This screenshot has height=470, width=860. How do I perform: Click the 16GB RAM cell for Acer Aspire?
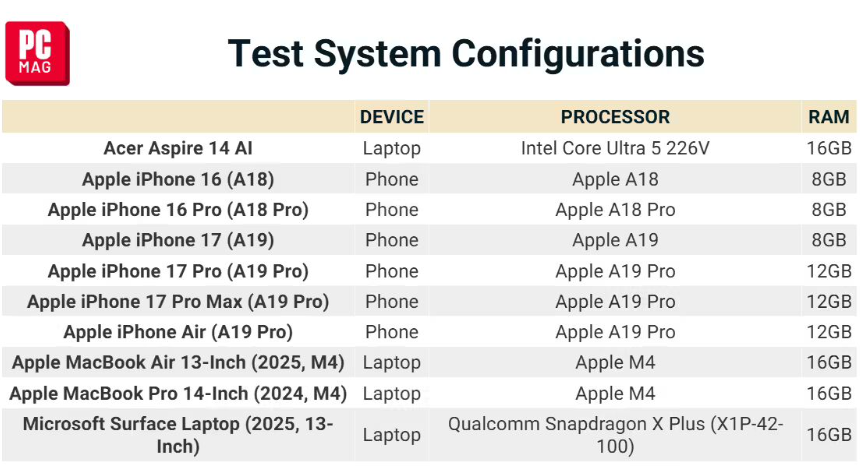click(x=829, y=148)
